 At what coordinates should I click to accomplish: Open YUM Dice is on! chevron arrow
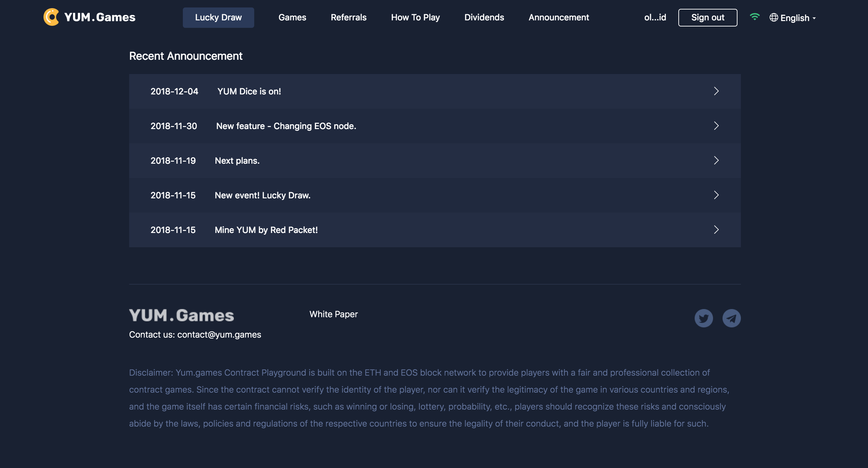[x=716, y=91]
